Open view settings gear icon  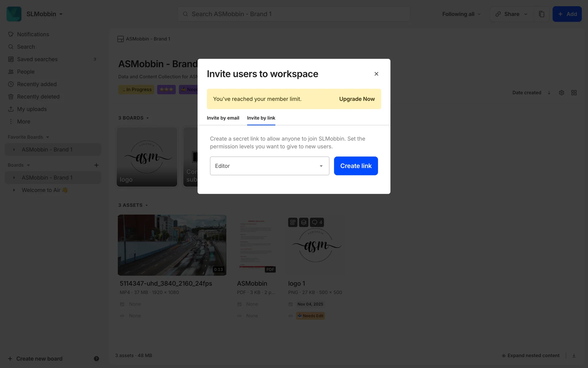561,93
